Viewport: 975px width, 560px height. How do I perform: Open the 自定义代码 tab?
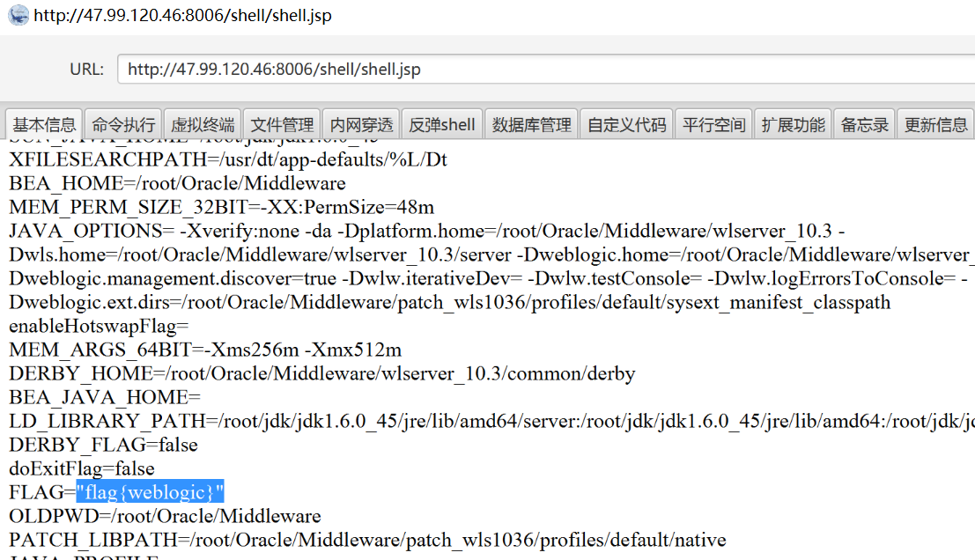coord(626,123)
